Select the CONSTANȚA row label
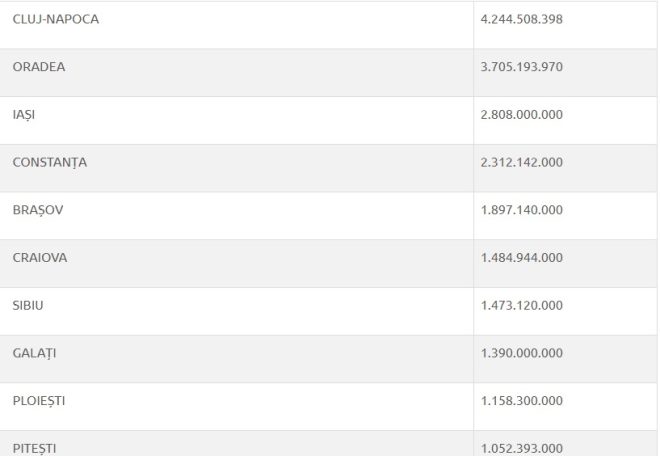 (x=50, y=163)
